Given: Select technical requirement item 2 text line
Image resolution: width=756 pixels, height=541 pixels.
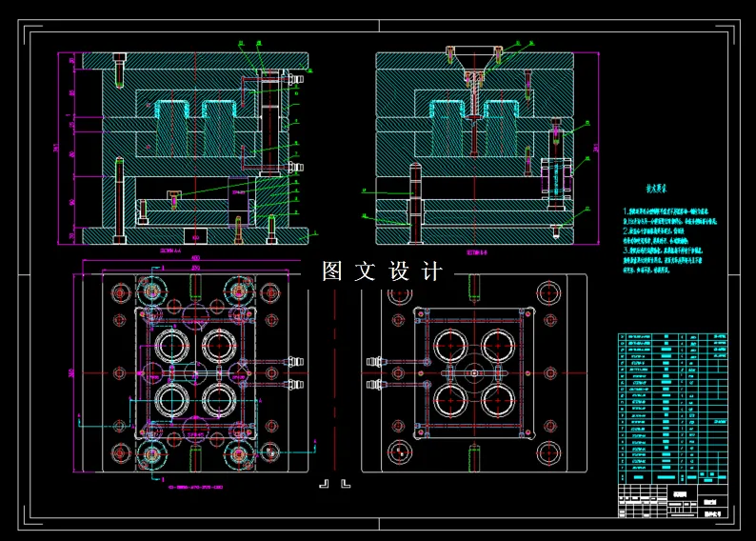Looking at the screenshot, I should pyautogui.click(x=653, y=230).
